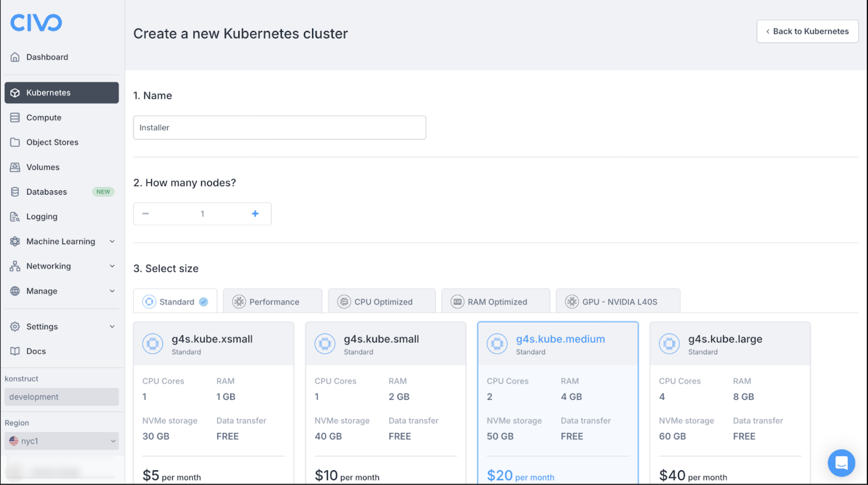
Task: Click the Standard tab chip icon
Action: (x=149, y=302)
